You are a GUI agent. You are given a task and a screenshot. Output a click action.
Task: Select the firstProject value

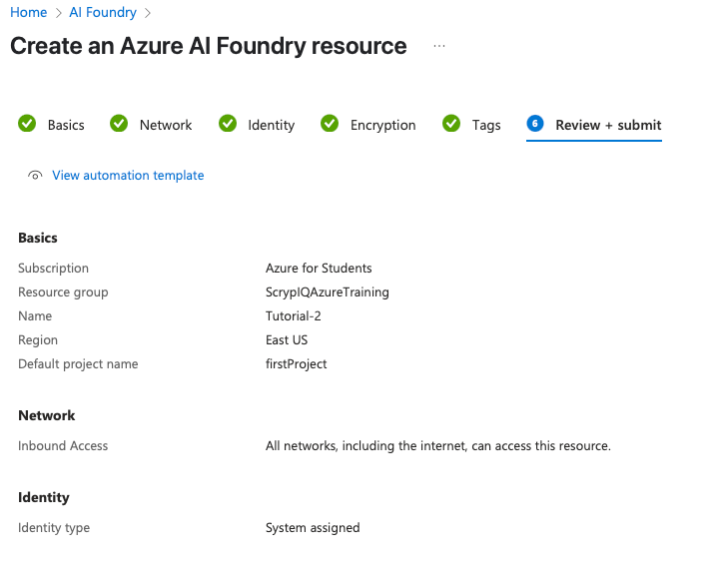[x=296, y=364]
